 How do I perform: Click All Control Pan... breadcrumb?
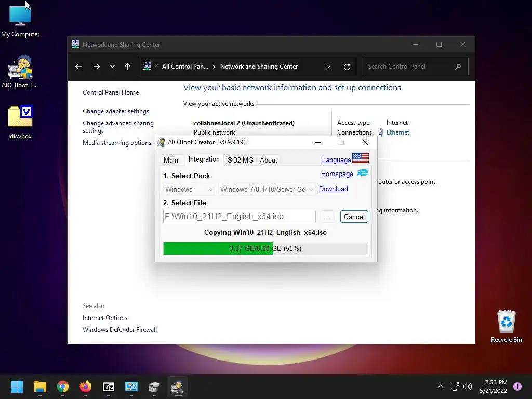[x=185, y=66]
